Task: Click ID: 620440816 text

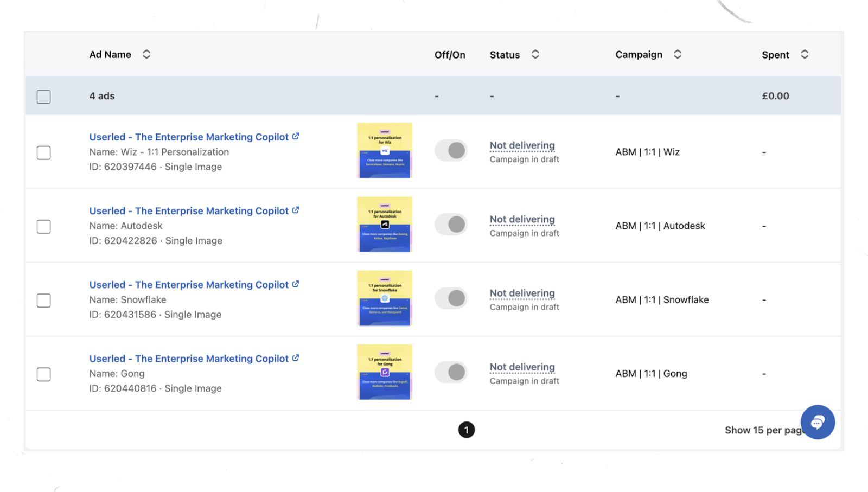Action: click(x=123, y=388)
